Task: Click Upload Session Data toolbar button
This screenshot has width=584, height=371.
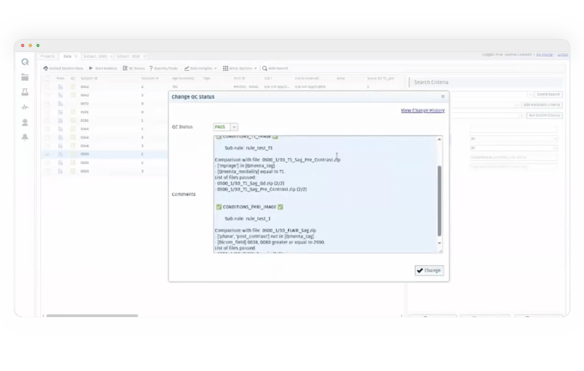Action: pyautogui.click(x=63, y=68)
